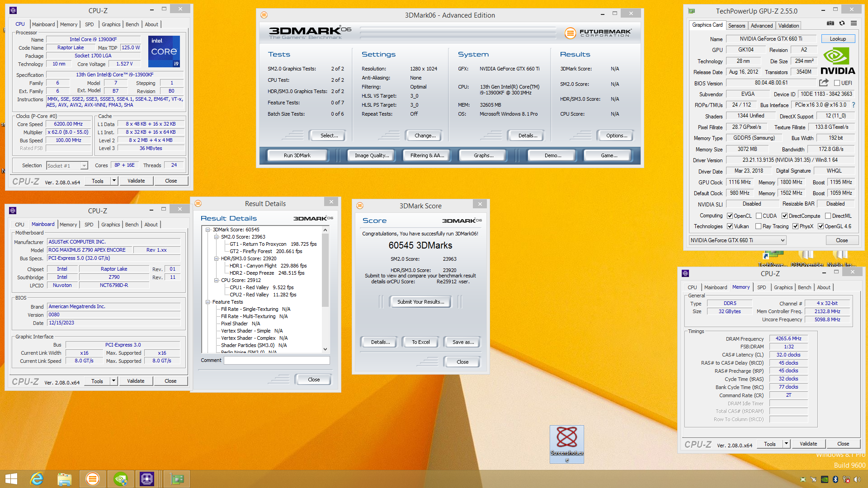Open the Screenshot.exe desktop icon
Viewport: 868px width, 488px height.
click(x=567, y=444)
